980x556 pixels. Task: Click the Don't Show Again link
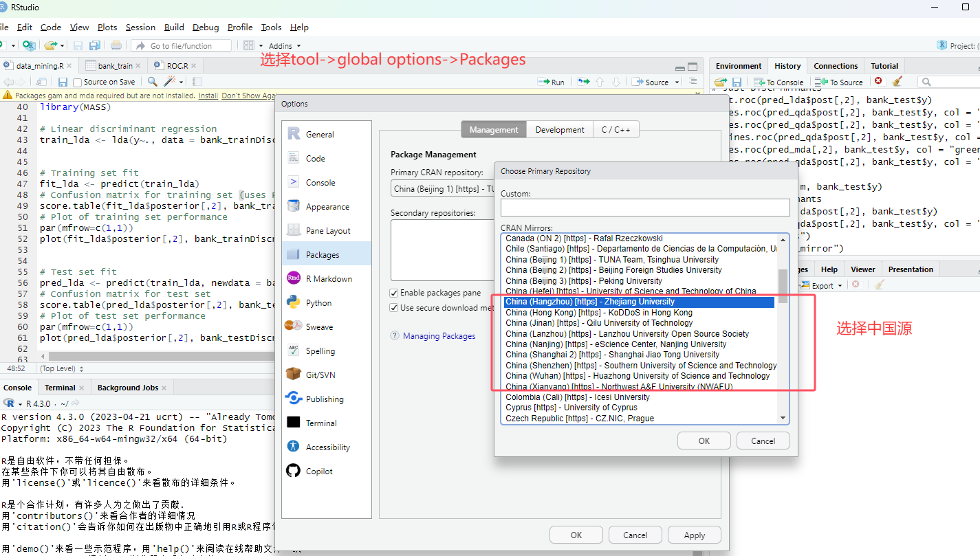(x=249, y=96)
